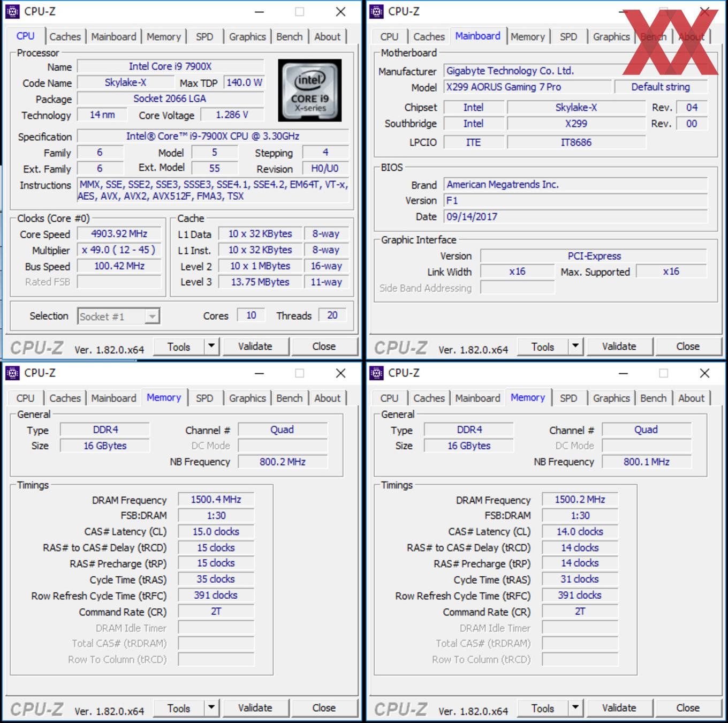Image resolution: width=728 pixels, height=723 pixels.
Task: Click LPCIO model IT8686 field
Action: click(577, 142)
